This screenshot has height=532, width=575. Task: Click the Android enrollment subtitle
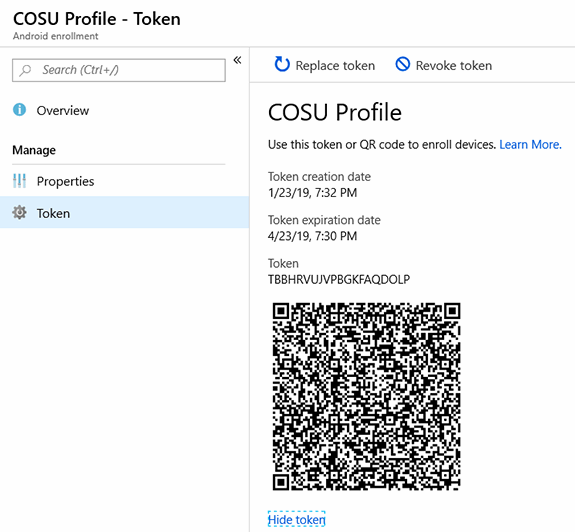tap(56, 36)
